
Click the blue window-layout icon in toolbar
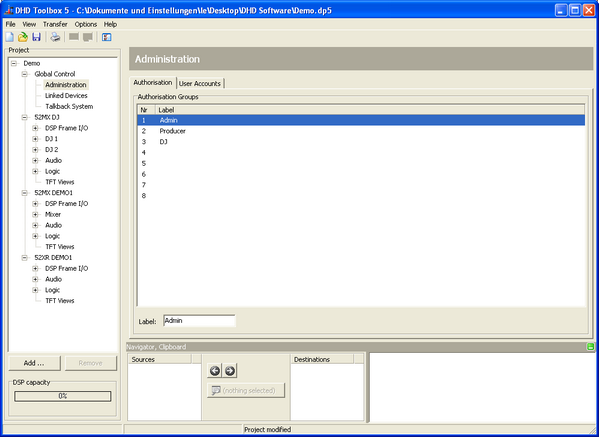107,37
